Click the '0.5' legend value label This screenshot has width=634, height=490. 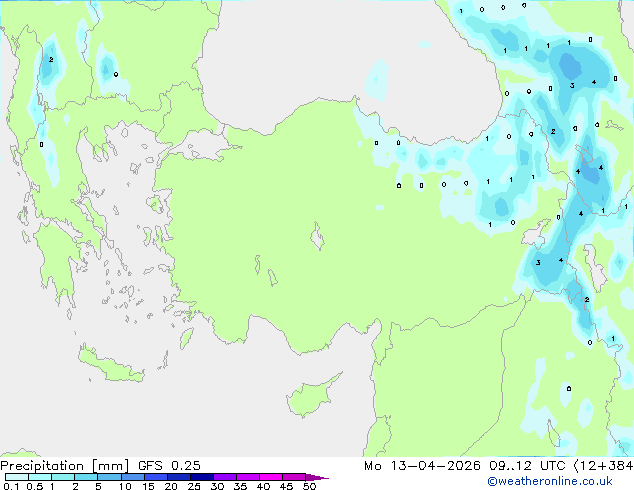34,486
